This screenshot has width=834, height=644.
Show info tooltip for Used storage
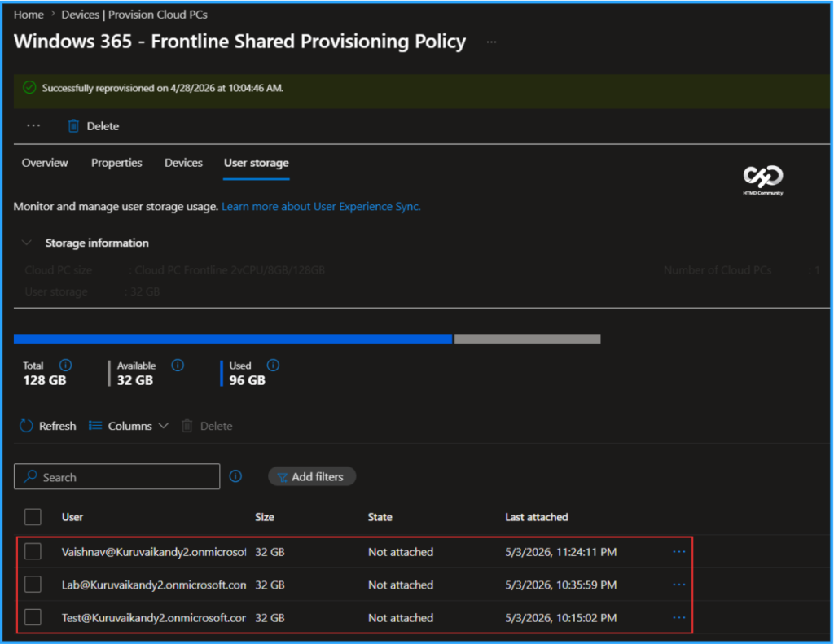(273, 366)
